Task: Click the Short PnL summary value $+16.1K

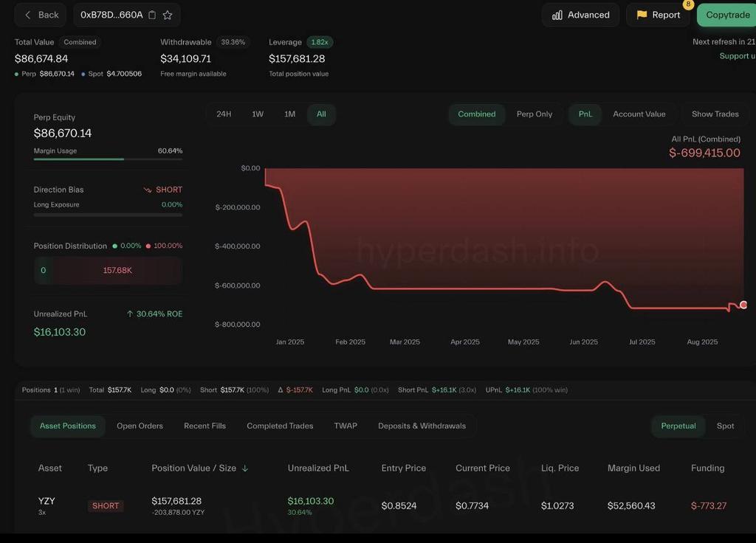Action: pos(444,390)
